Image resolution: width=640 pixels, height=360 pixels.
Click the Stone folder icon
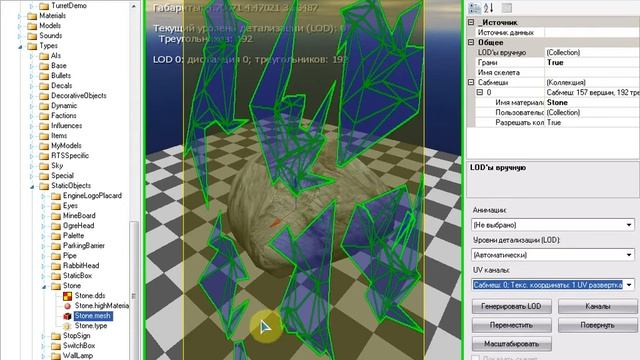click(56, 286)
